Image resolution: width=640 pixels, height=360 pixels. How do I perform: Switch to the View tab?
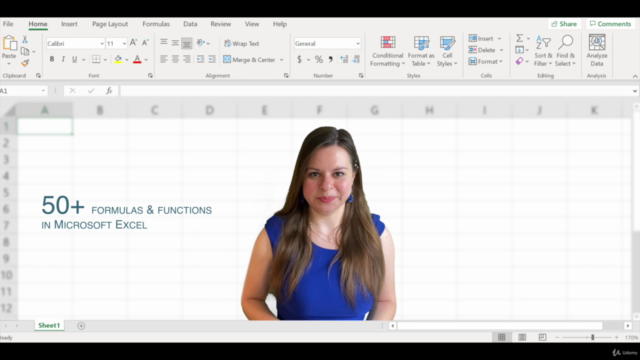tap(252, 24)
